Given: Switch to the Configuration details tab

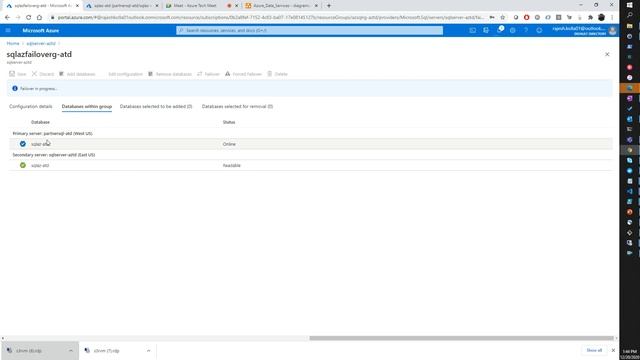Looking at the screenshot, I should [31, 107].
